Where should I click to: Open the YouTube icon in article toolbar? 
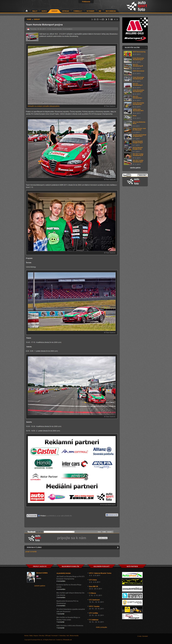point(102,19)
